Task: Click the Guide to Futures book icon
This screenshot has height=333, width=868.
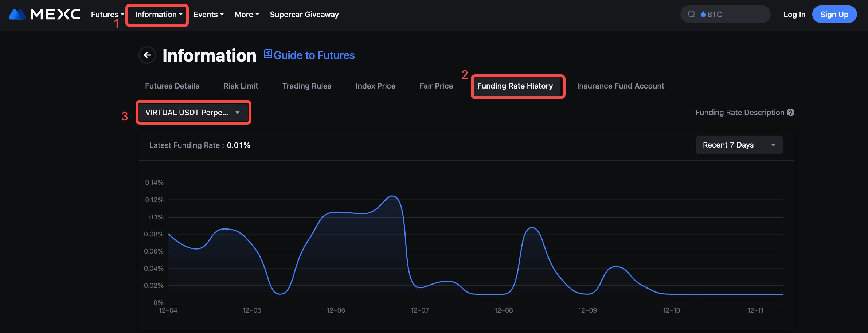Action: [x=268, y=54]
